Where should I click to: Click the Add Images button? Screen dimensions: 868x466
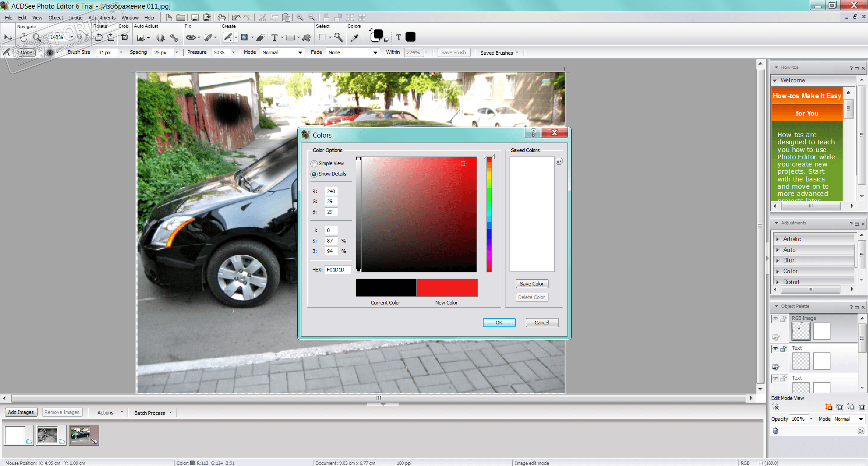coord(21,412)
